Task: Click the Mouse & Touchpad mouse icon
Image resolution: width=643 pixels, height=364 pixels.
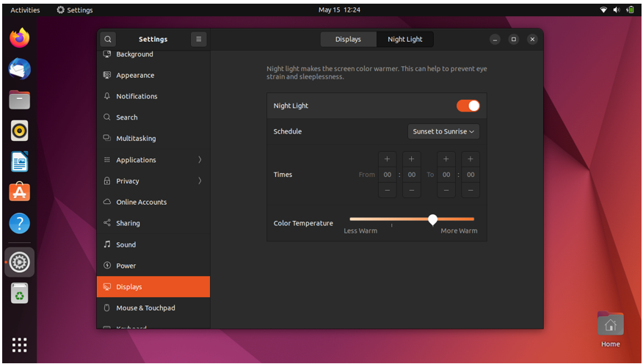Action: click(x=107, y=307)
